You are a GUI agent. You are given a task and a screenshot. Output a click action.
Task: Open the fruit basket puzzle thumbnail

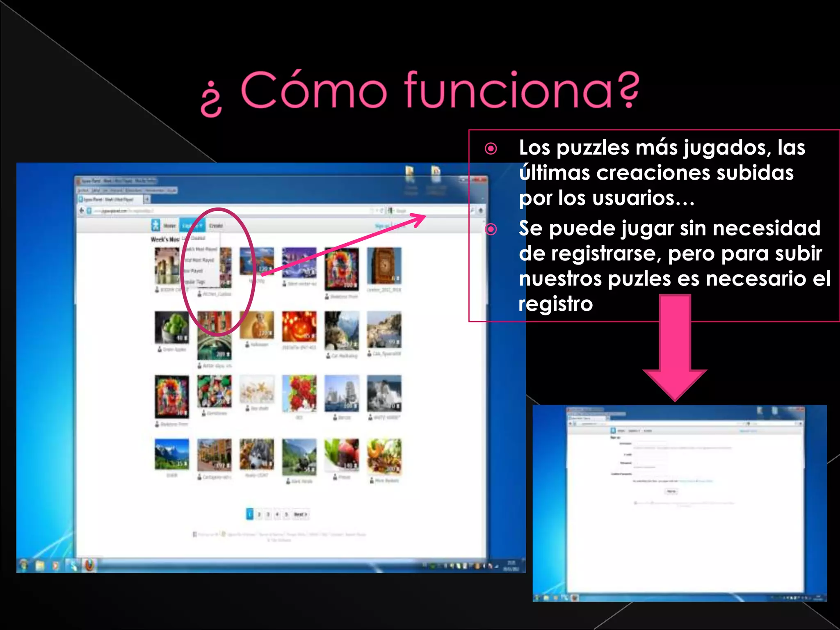click(384, 456)
